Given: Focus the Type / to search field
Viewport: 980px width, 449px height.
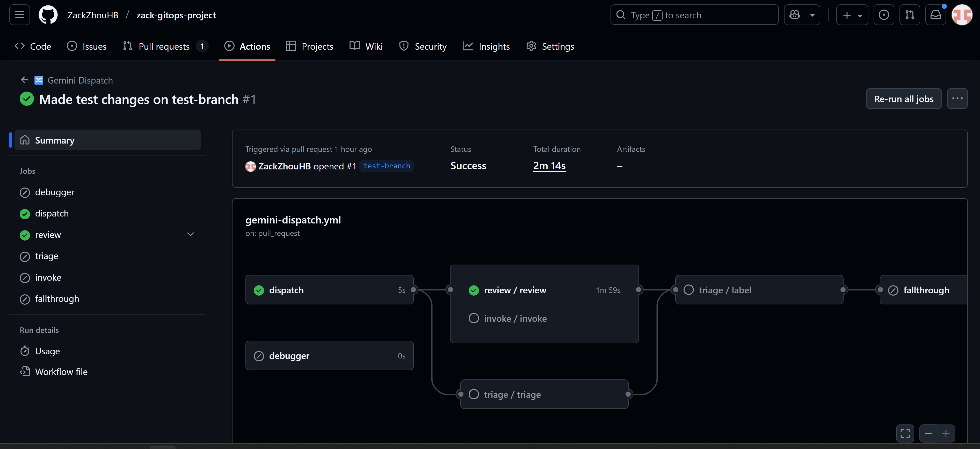Looking at the screenshot, I should pyautogui.click(x=694, y=15).
